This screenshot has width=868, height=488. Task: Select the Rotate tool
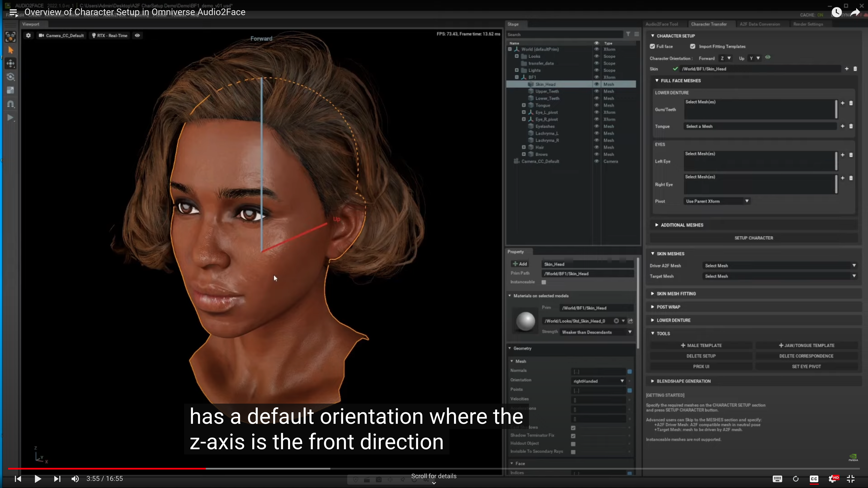11,77
